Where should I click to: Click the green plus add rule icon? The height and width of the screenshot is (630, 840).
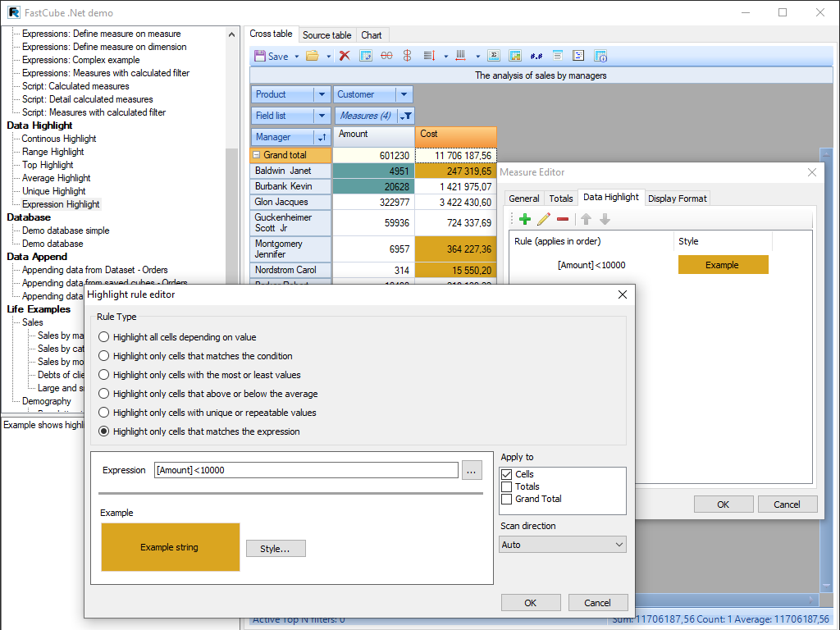click(x=525, y=219)
